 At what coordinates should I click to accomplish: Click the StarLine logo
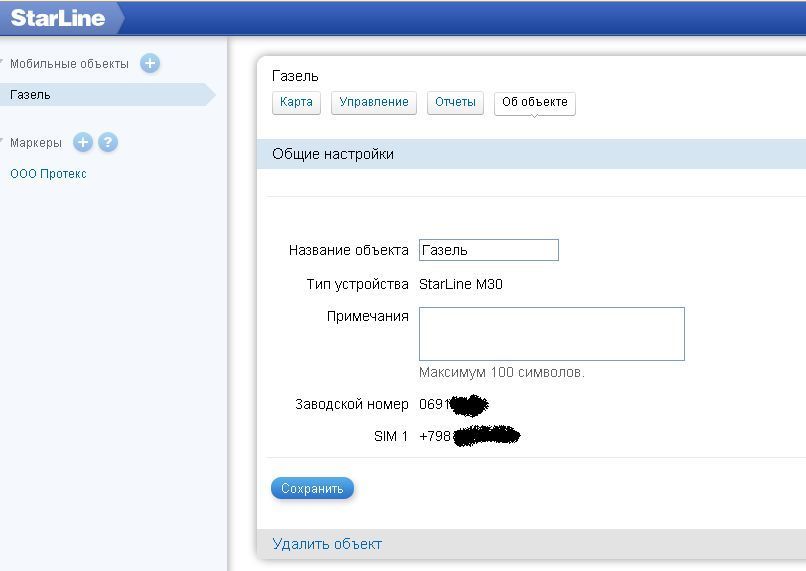coord(58,18)
